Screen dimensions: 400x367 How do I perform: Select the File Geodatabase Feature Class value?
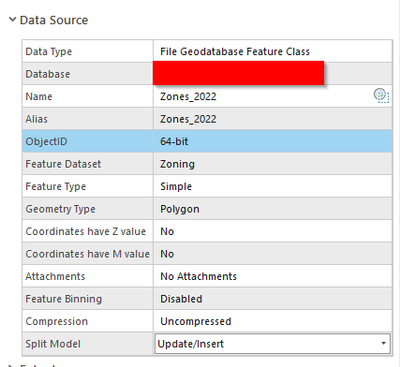(235, 51)
